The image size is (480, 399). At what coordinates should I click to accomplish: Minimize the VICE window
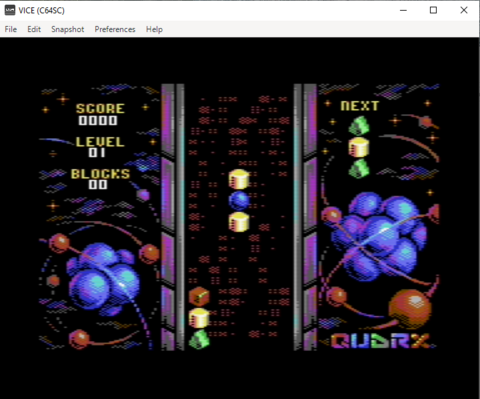pos(403,10)
